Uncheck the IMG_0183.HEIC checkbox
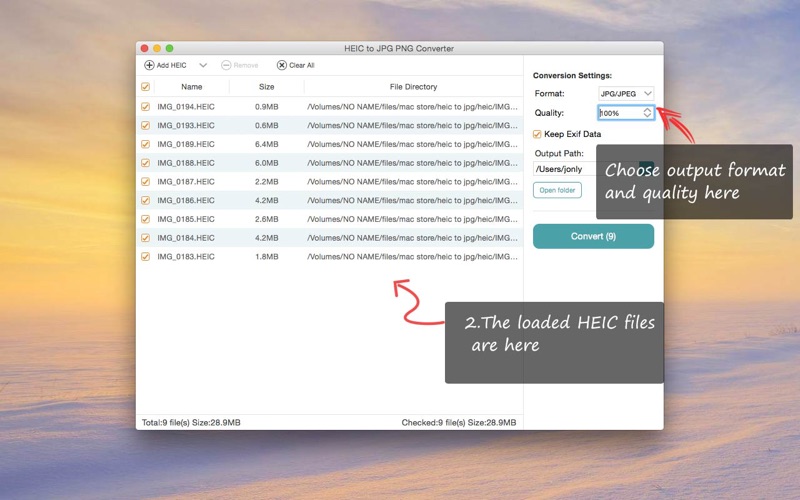Screen dimensions: 800x500 pos(145,257)
